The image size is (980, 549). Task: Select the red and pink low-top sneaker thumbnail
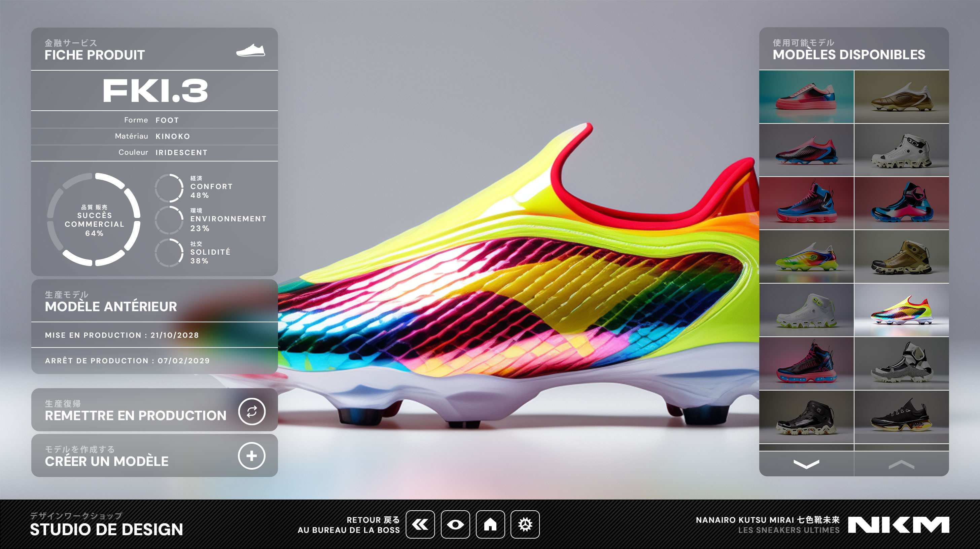[806, 97]
